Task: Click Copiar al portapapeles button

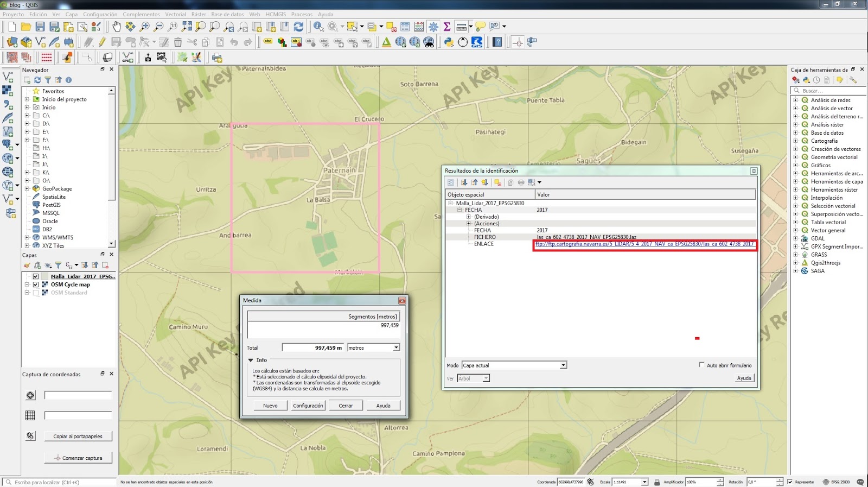Action: tap(78, 436)
